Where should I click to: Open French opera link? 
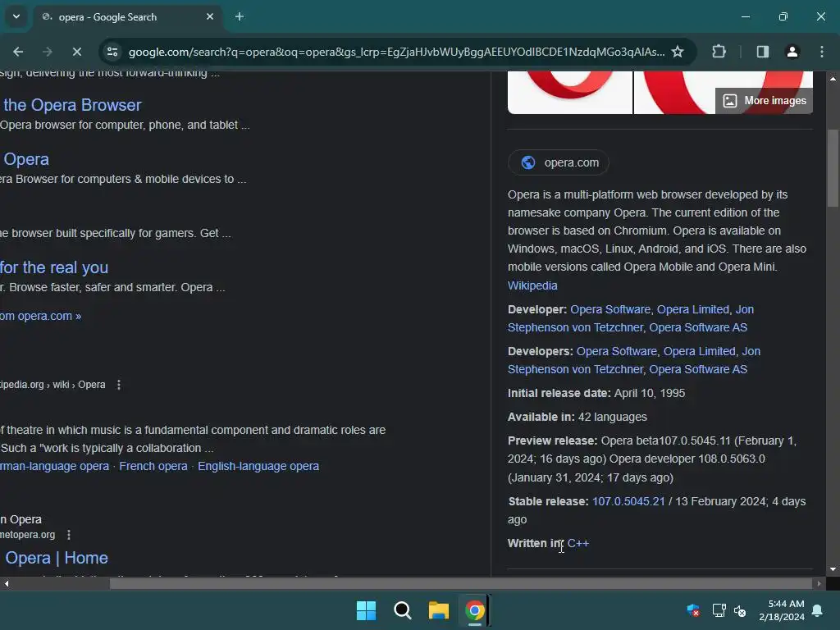(153, 466)
